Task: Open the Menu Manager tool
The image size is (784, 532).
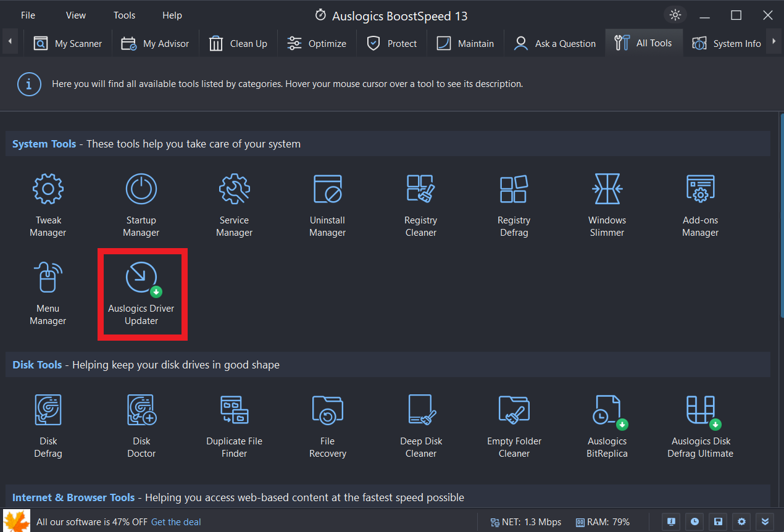Action: 48,294
